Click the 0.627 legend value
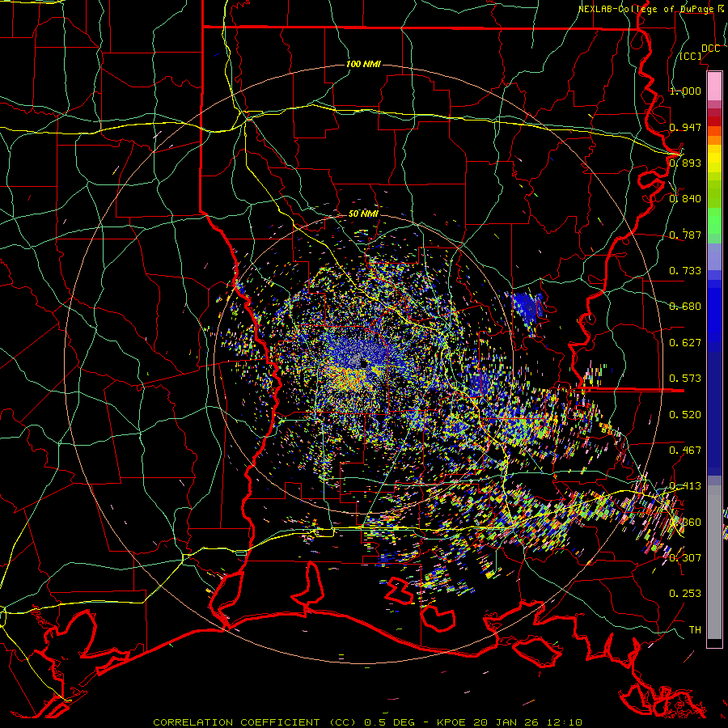The height and width of the screenshot is (728, 728). pos(685,342)
